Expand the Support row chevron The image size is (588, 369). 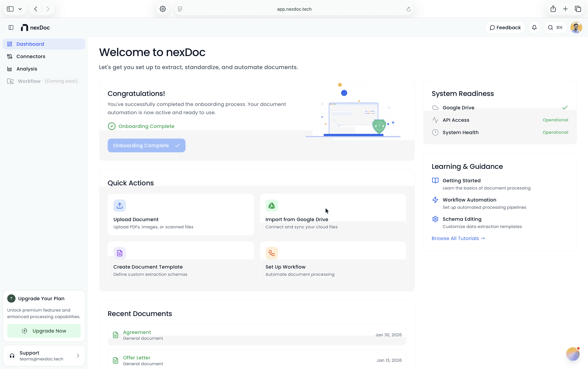tap(78, 356)
